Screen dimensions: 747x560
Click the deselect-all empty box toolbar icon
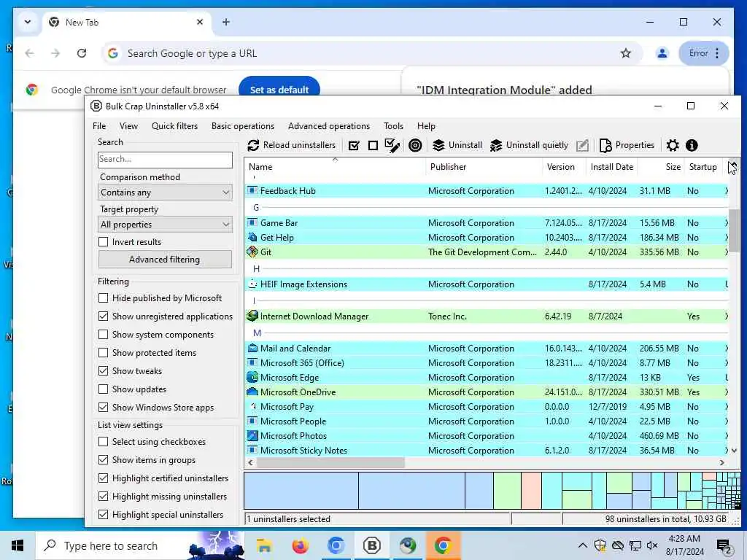[373, 145]
